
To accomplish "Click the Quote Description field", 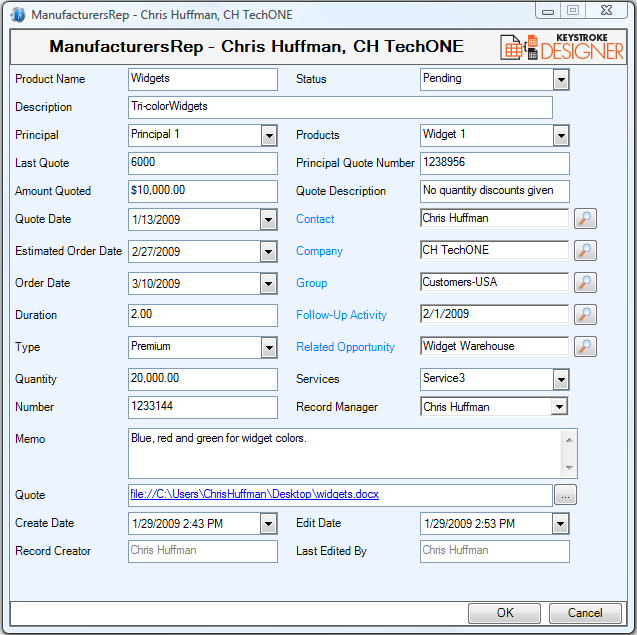I will [x=495, y=191].
